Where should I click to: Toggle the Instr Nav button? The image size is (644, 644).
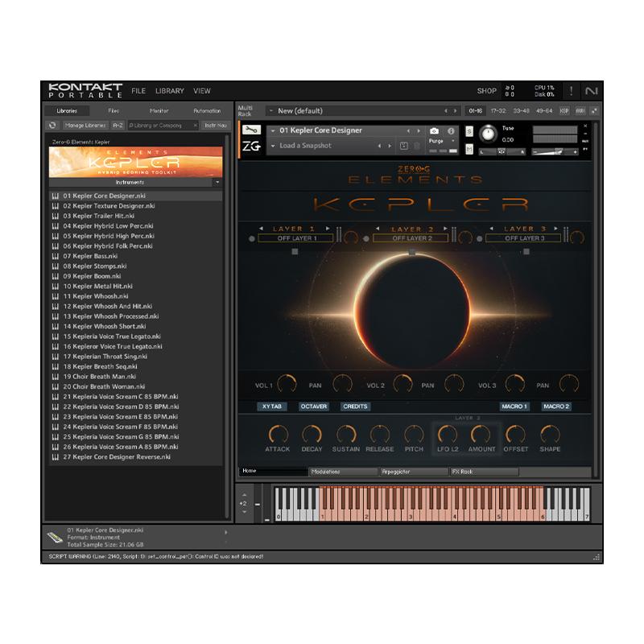(216, 126)
